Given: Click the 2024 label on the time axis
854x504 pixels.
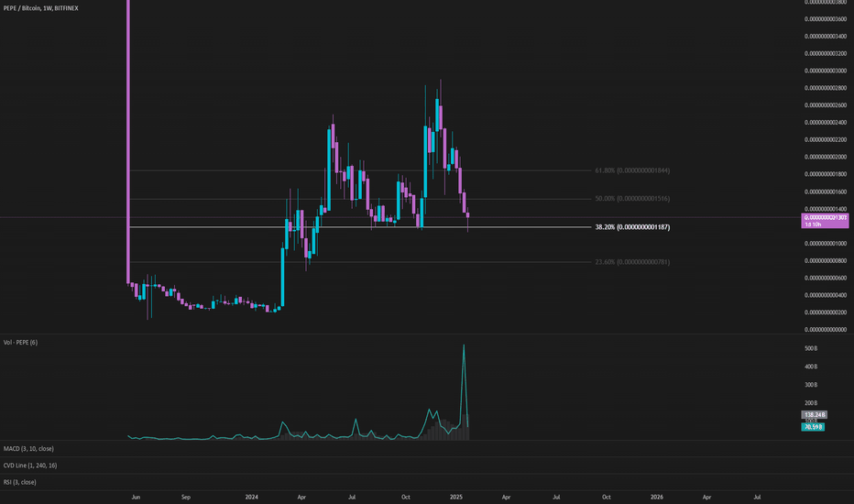Looking at the screenshot, I should coord(252,497).
